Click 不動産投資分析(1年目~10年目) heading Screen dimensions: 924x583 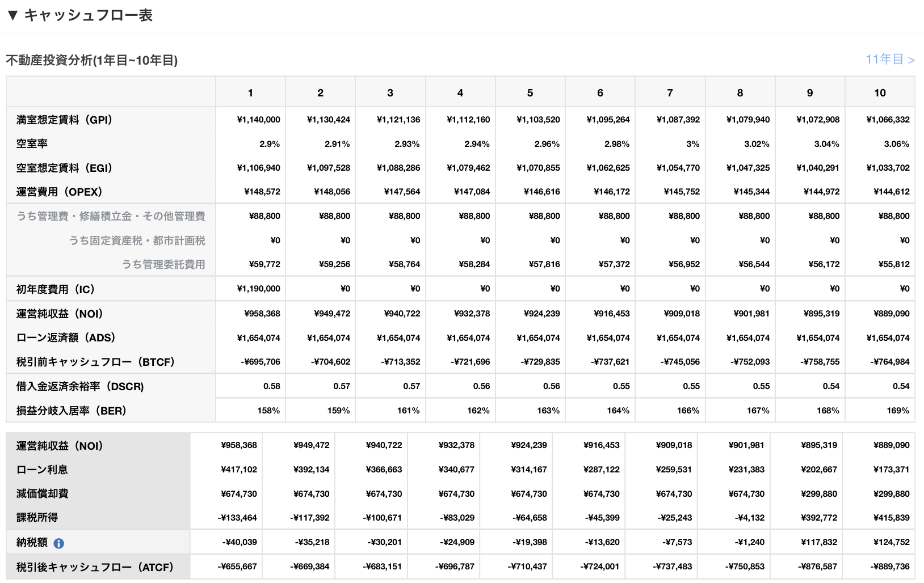click(92, 60)
